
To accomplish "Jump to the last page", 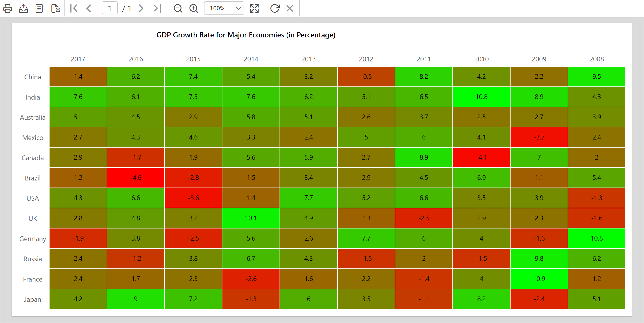I will point(157,8).
